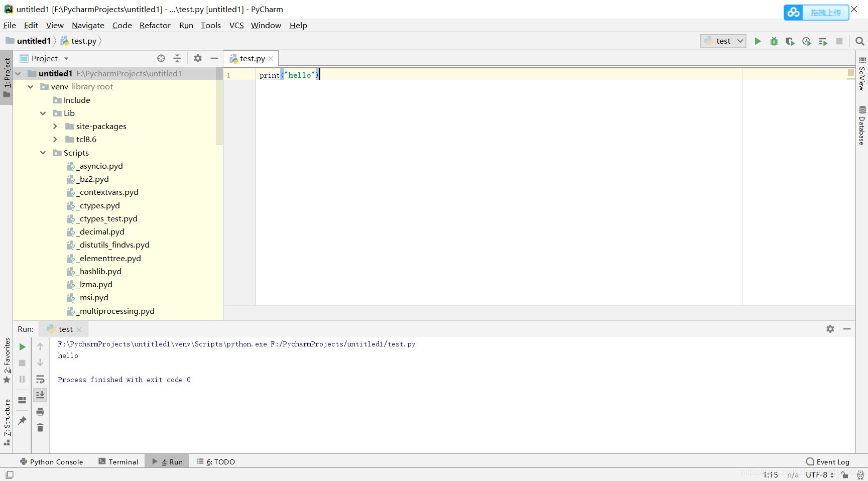
Task: Open the Tools menu
Action: [211, 25]
